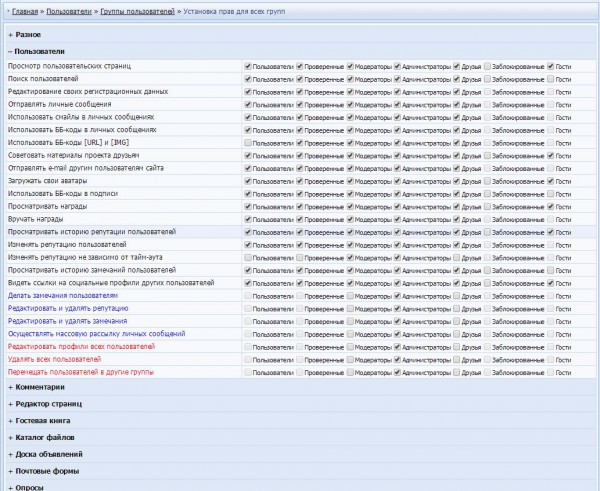The height and width of the screenshot is (491, 600).
Task: Click Установка прав для всех групп text
Action: [234, 11]
